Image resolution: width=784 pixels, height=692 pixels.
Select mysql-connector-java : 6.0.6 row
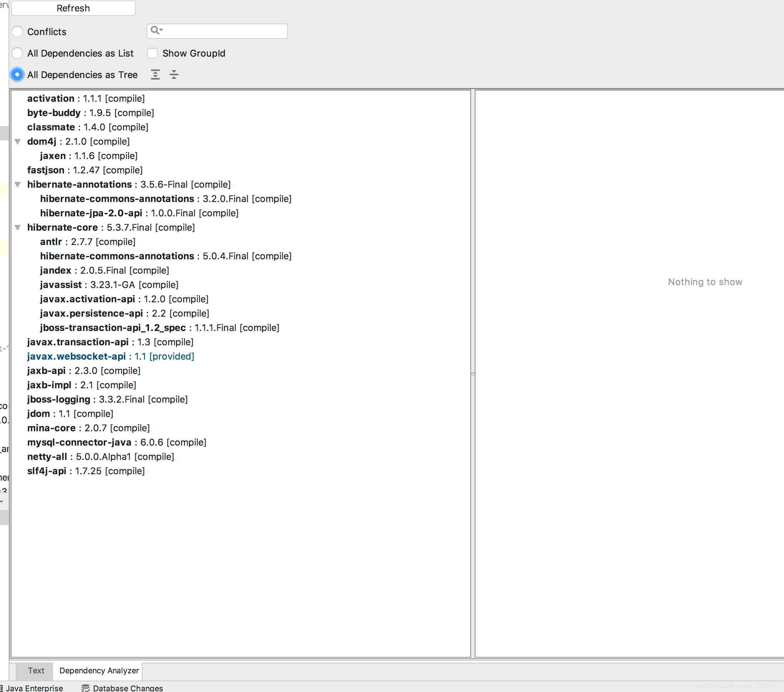(117, 442)
